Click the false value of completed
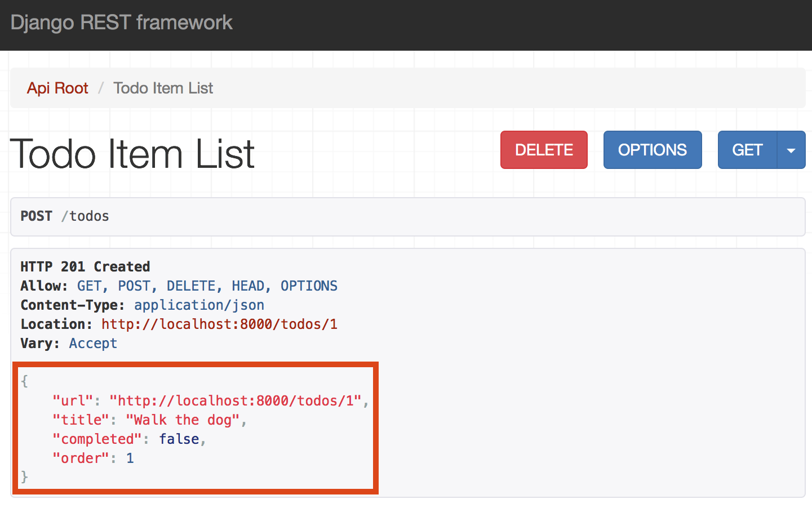812x508 pixels. click(x=179, y=439)
